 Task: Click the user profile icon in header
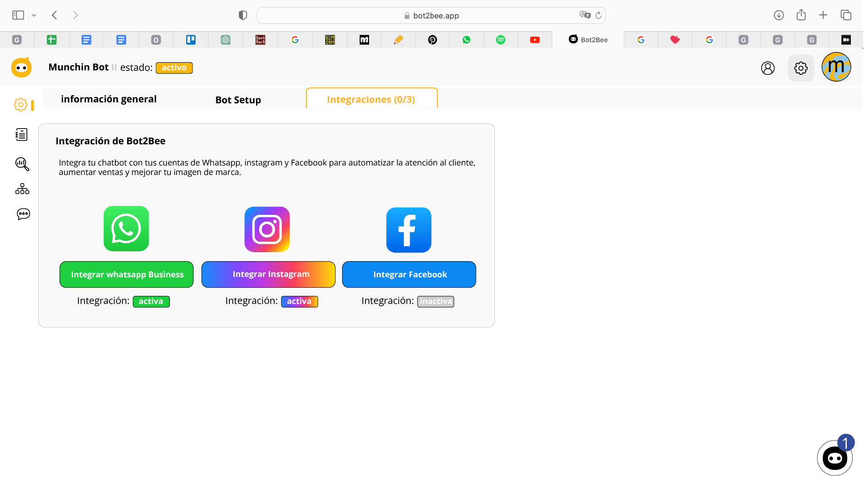click(x=767, y=68)
